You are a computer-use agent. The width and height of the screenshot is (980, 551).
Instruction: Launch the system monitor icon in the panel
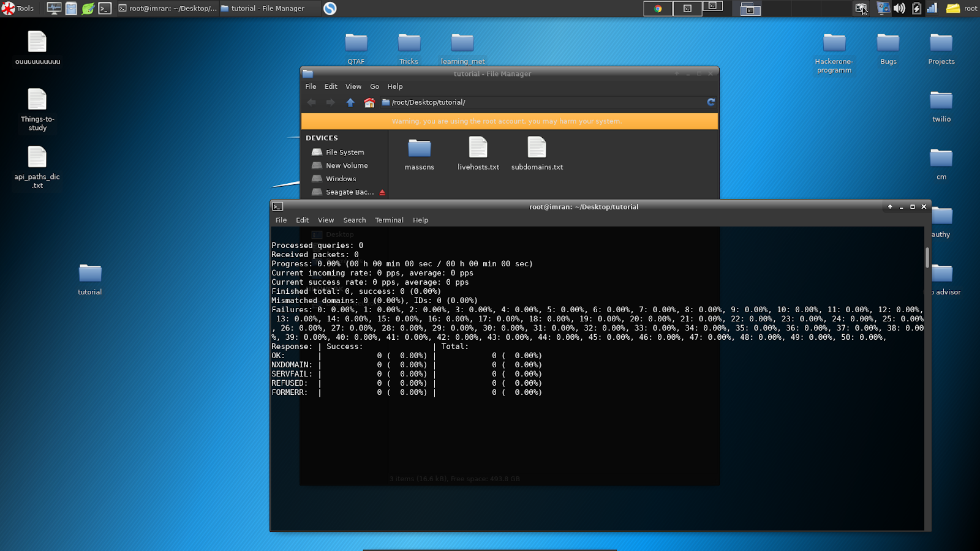click(x=54, y=9)
